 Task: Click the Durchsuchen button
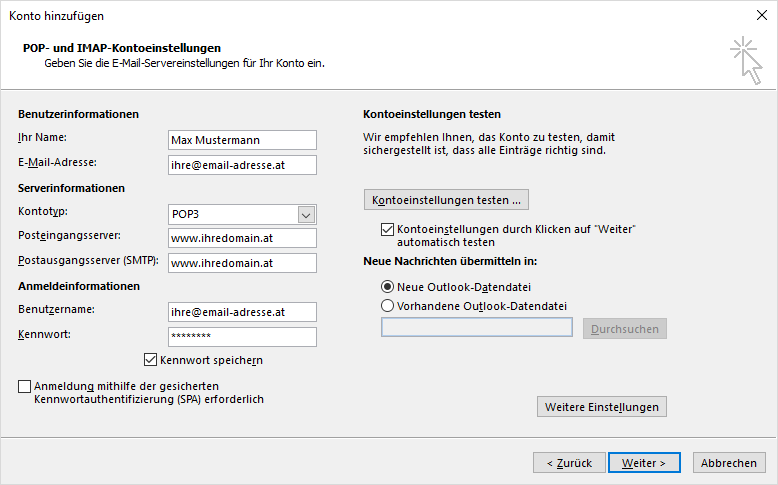(625, 329)
